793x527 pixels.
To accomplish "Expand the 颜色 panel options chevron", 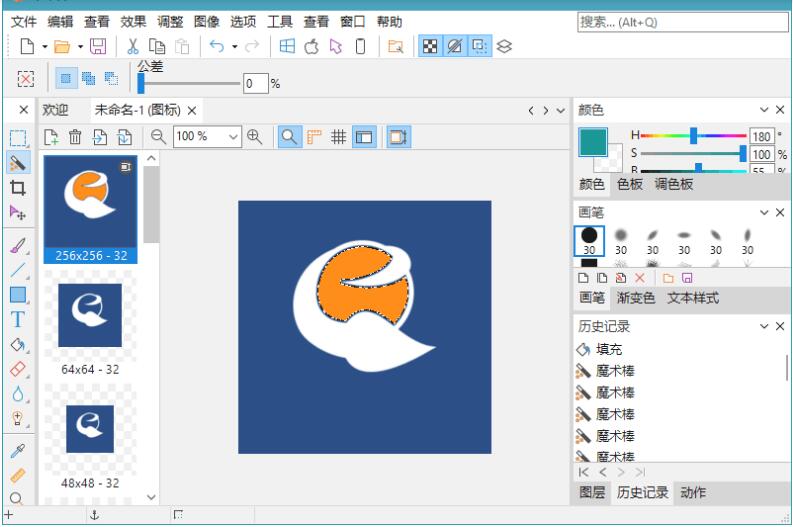I will [764, 110].
